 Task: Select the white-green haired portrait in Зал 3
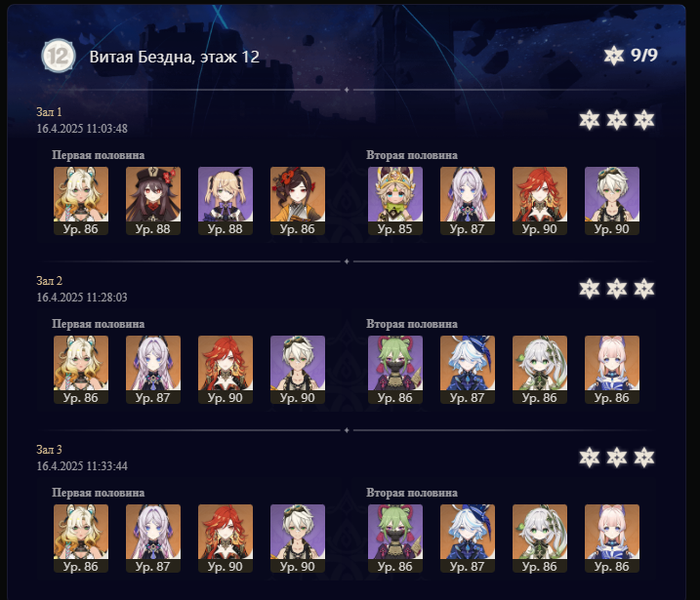coord(540,539)
